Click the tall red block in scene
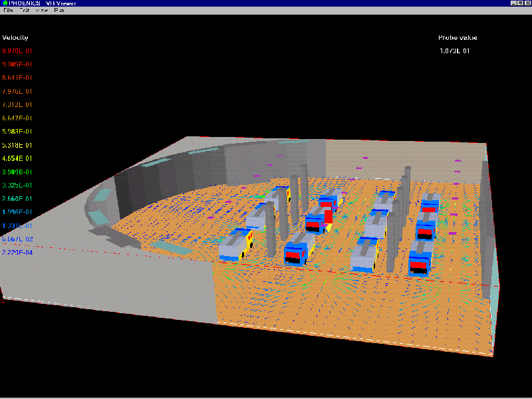This screenshot has height=399, width=532. 328,215
